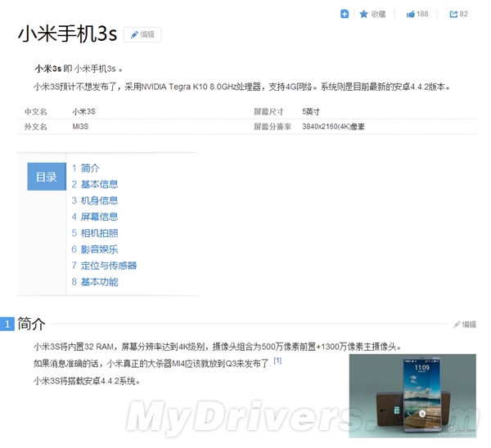
Task: Click the 屏幕尺寸 field label
Action: click(268, 111)
